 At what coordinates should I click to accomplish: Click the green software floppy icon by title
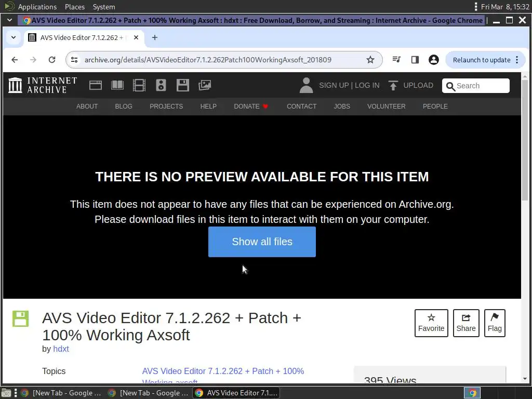[20, 318]
